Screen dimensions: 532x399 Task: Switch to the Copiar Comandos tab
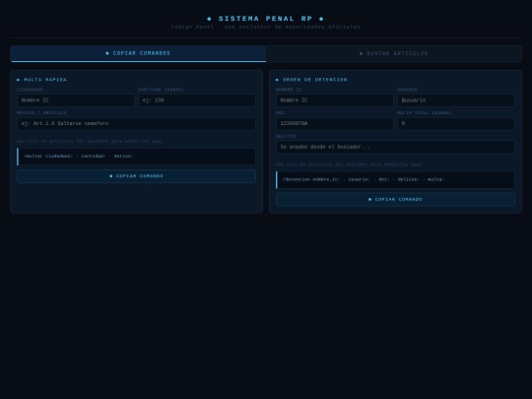(138, 53)
